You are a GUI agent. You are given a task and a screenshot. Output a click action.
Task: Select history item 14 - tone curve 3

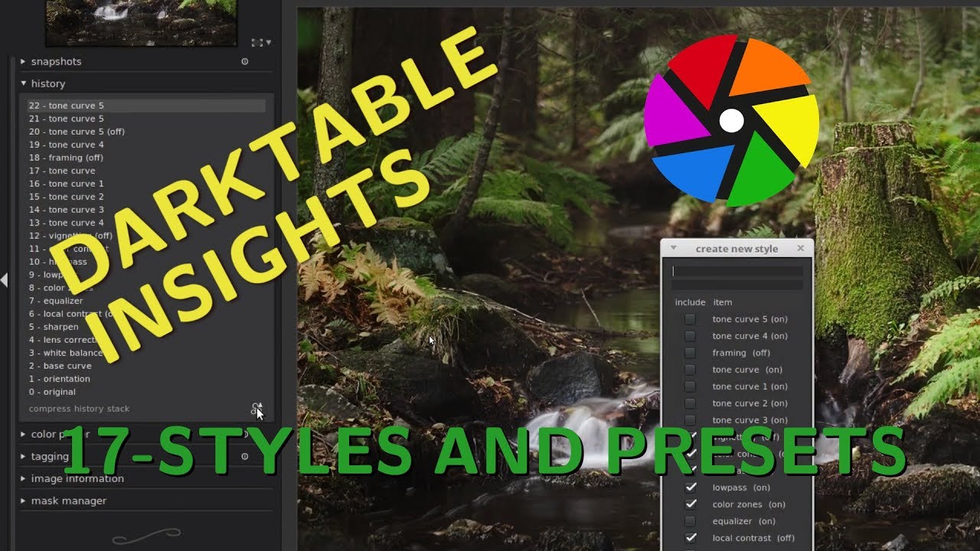click(146, 210)
